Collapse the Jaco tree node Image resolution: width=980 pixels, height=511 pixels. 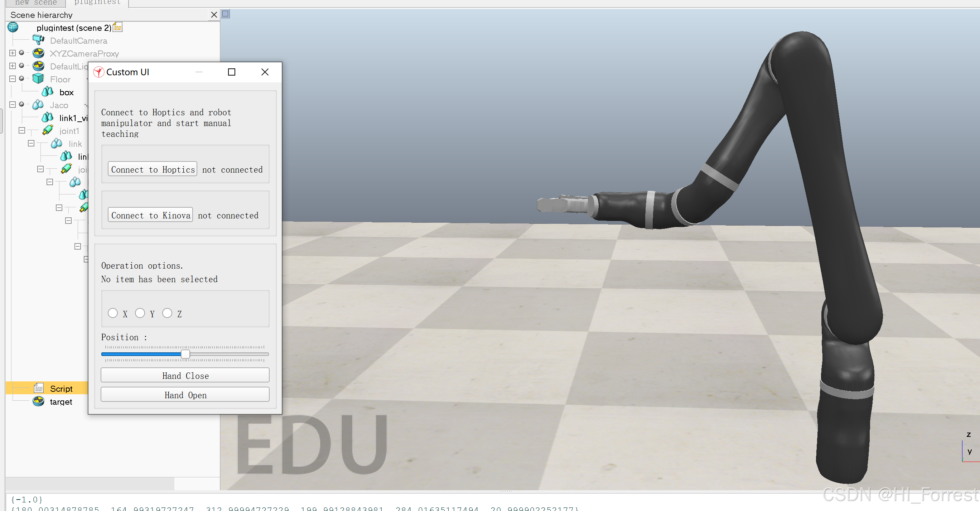coord(13,105)
